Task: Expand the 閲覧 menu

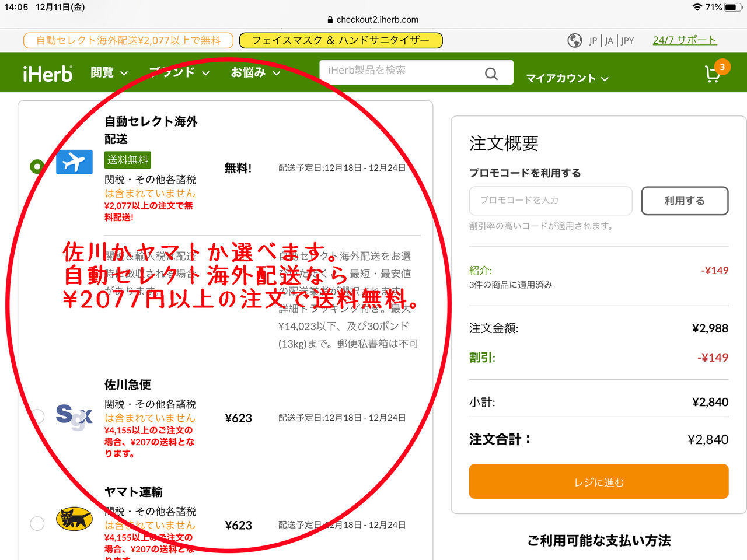Action: 109,73
